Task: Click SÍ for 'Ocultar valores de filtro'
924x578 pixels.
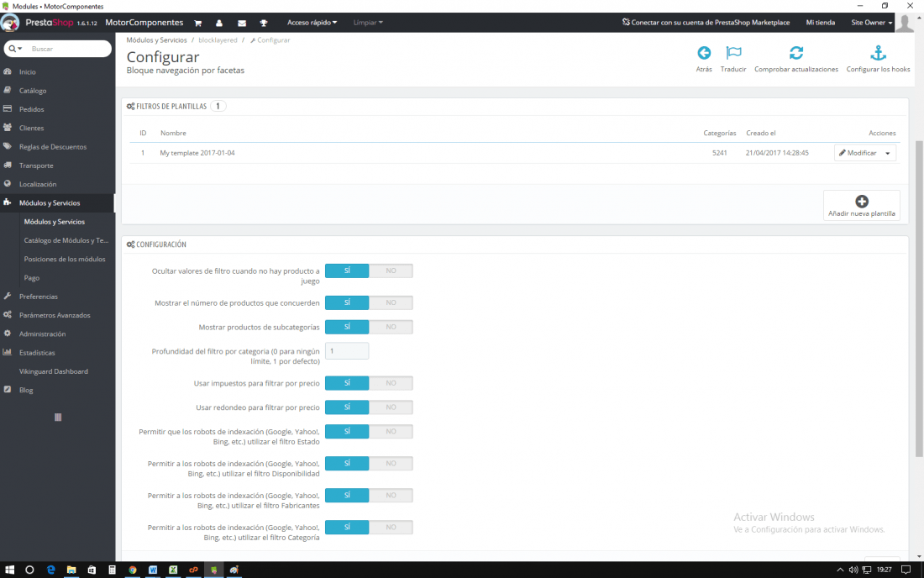Action: [x=347, y=271]
